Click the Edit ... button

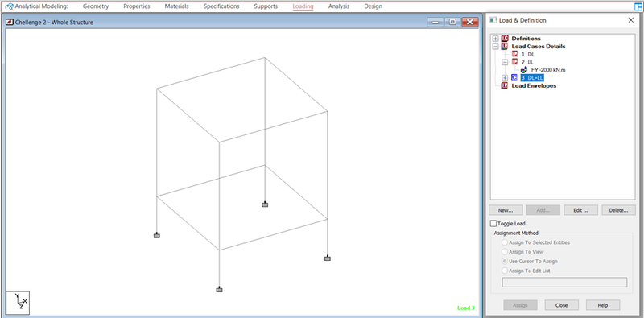point(580,210)
